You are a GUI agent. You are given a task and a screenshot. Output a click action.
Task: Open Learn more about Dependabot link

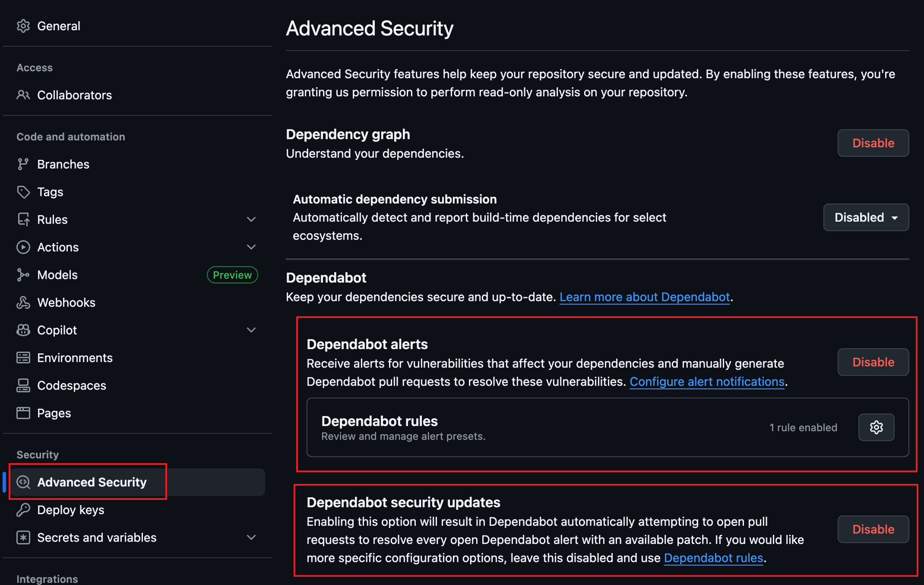(644, 297)
